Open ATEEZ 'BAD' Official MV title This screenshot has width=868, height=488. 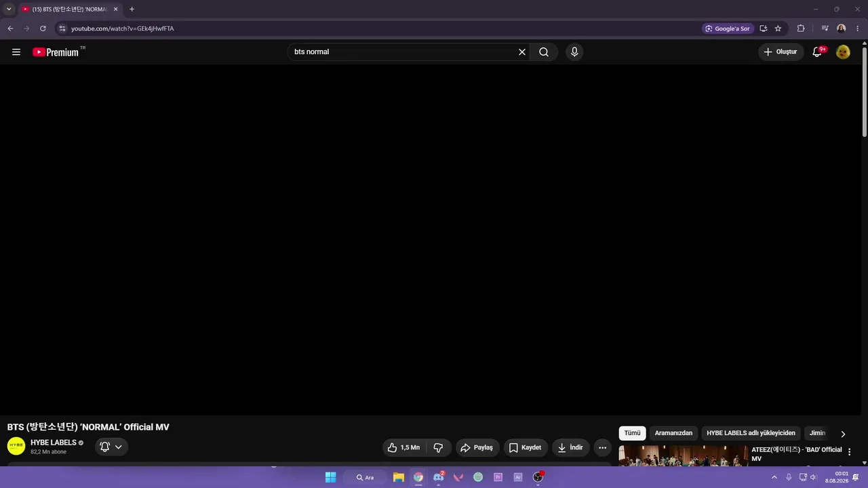(x=797, y=454)
